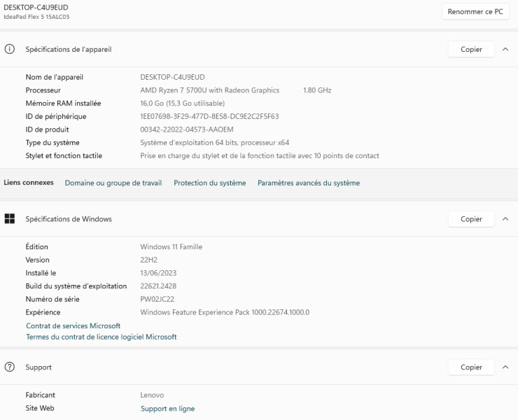Copy the Windows specifications with Copier
This screenshot has width=518, height=420.
click(x=471, y=219)
